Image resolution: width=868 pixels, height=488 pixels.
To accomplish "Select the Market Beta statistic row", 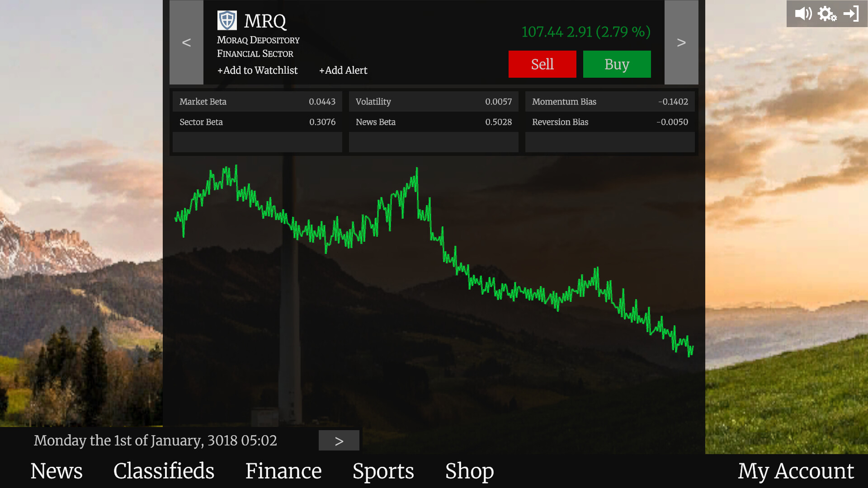I will point(257,101).
